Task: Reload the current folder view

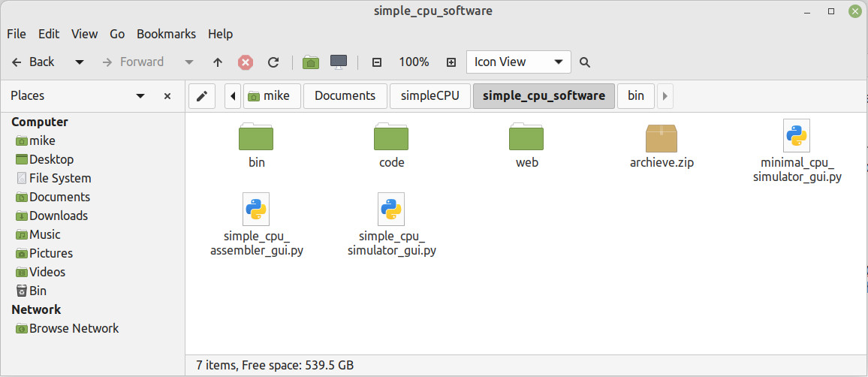Action: click(273, 62)
